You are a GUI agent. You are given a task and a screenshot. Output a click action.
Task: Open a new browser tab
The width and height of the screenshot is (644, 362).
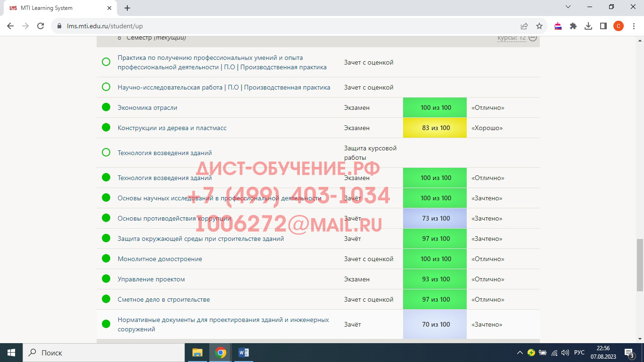(127, 8)
